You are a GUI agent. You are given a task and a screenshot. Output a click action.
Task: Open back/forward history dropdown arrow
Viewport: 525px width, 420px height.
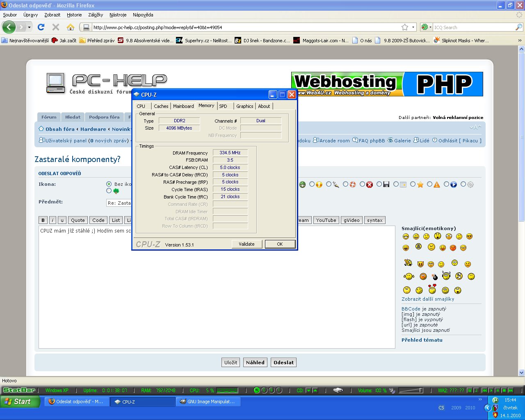point(29,27)
